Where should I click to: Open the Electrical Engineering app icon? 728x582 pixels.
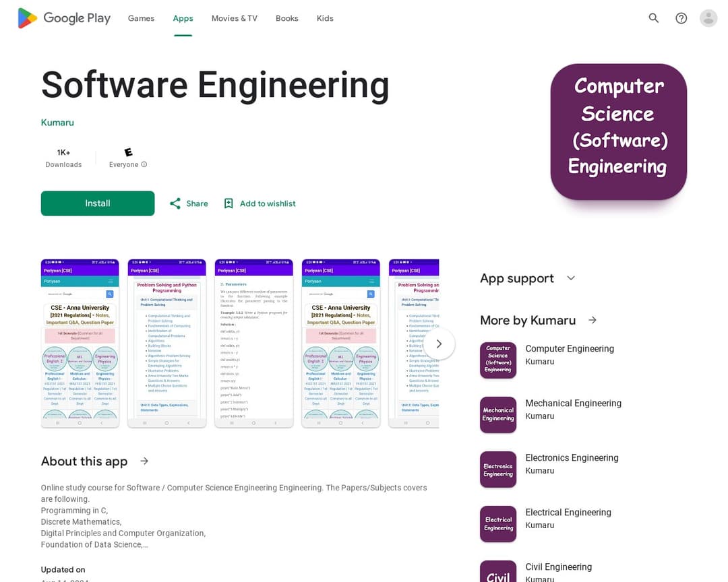(498, 524)
